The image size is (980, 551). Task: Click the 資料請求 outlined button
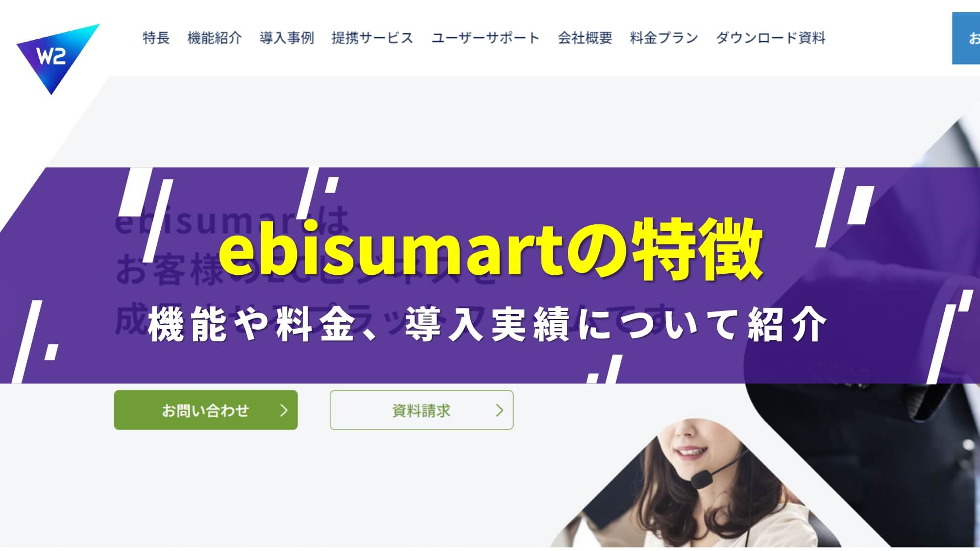click(421, 410)
